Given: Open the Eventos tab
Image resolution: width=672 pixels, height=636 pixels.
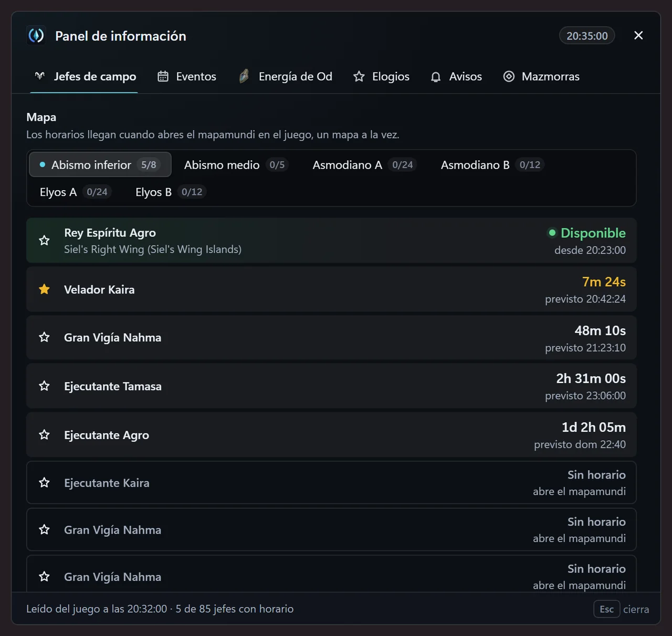Looking at the screenshot, I should tap(187, 77).
